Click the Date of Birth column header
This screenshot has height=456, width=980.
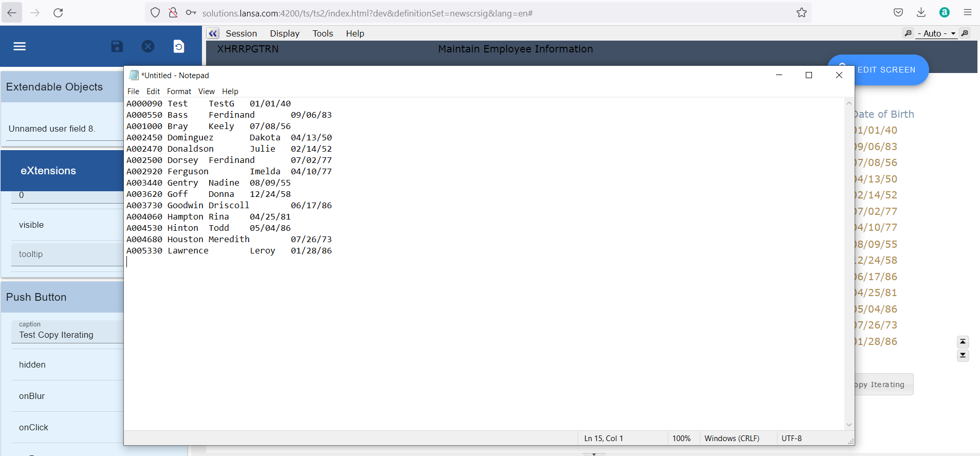point(884,114)
